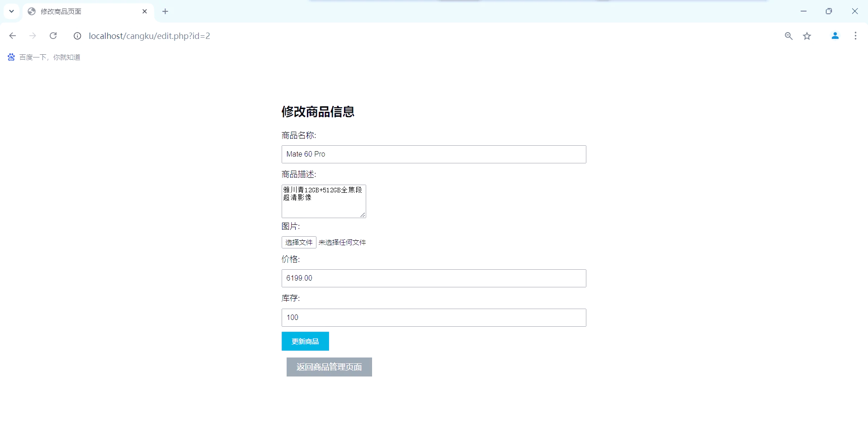Viewport: 868px width, 448px height.
Task: Focus the 库存 field showing 100
Action: click(434, 318)
